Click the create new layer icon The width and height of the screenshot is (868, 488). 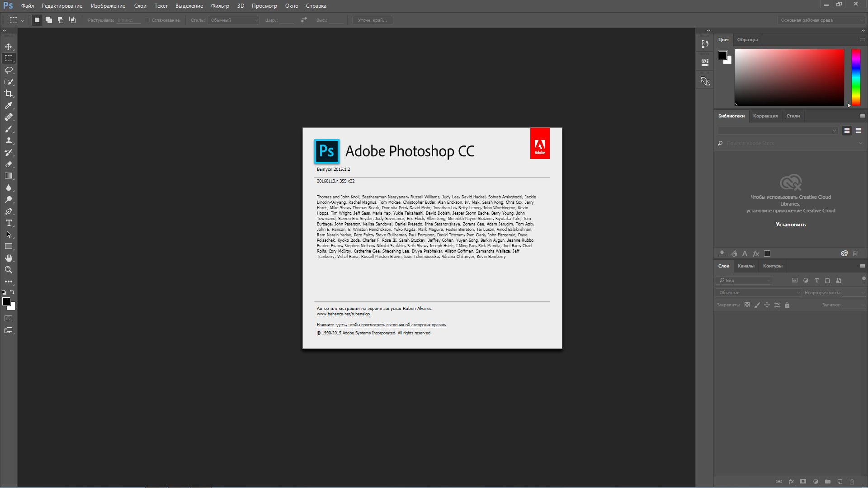pyautogui.click(x=840, y=482)
